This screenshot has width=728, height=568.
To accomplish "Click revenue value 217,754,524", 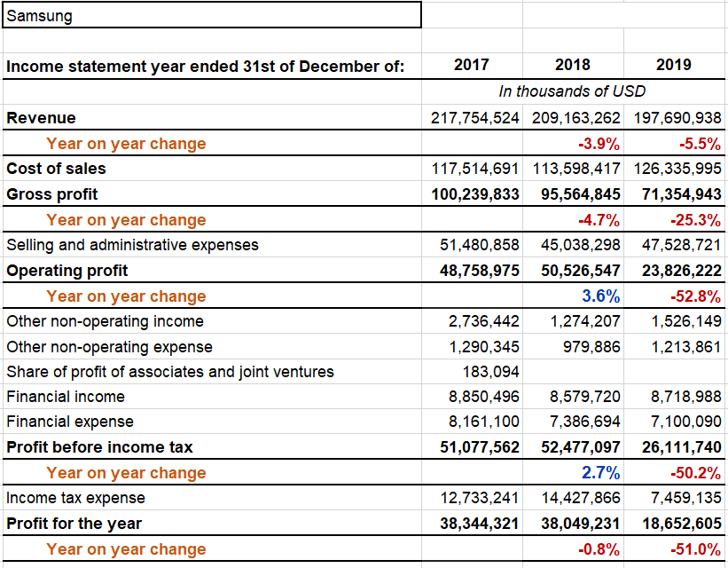I will 474,118.
